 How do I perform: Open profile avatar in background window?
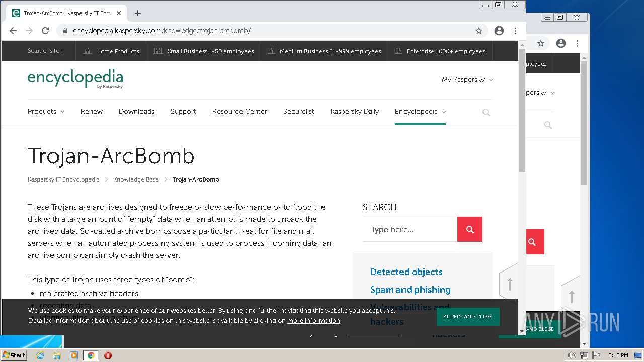tap(561, 44)
